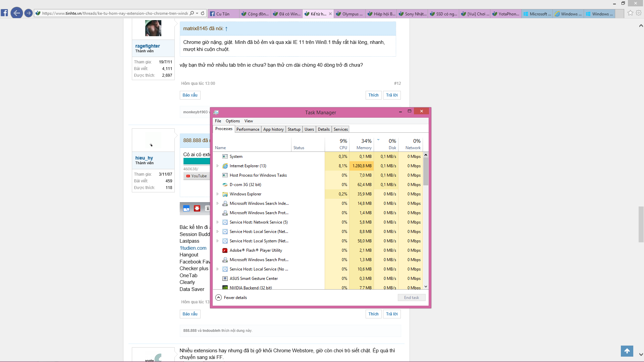Screen dimensions: 644x362
Task: Go forward using the browser forward arrow
Action: (29, 13)
